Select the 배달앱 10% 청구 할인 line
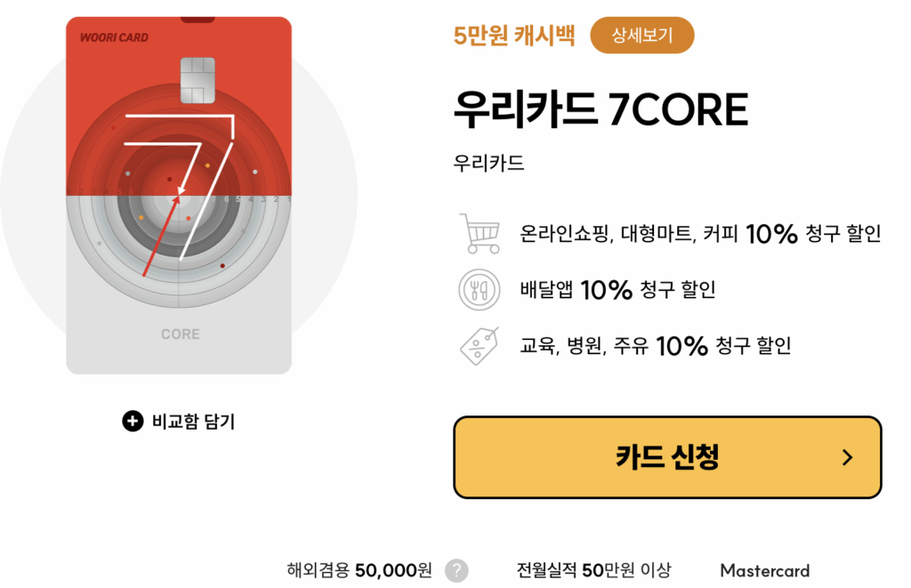Image resolution: width=911 pixels, height=588 pixels. pos(617,289)
